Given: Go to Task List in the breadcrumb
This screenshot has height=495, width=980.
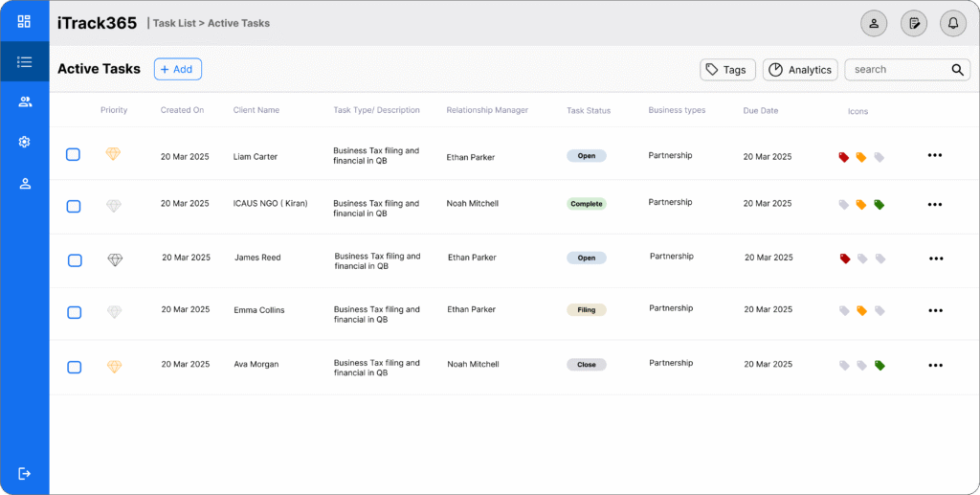Looking at the screenshot, I should (x=173, y=23).
